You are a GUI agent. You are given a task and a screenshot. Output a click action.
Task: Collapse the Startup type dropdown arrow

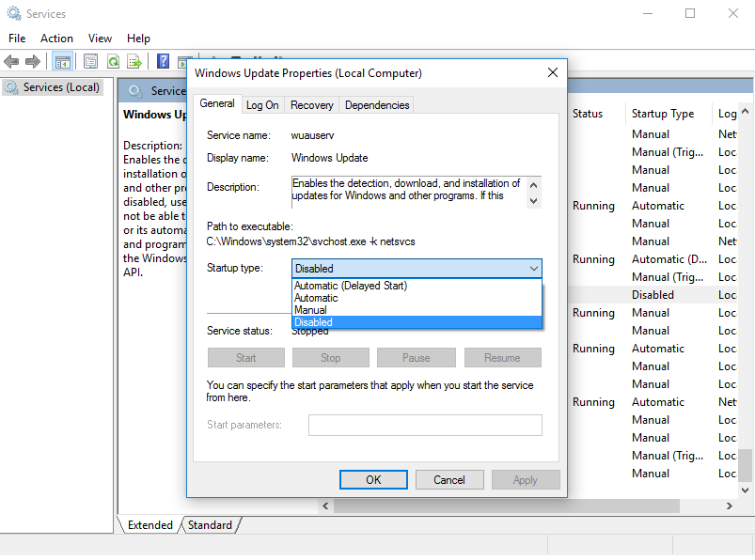[534, 268]
